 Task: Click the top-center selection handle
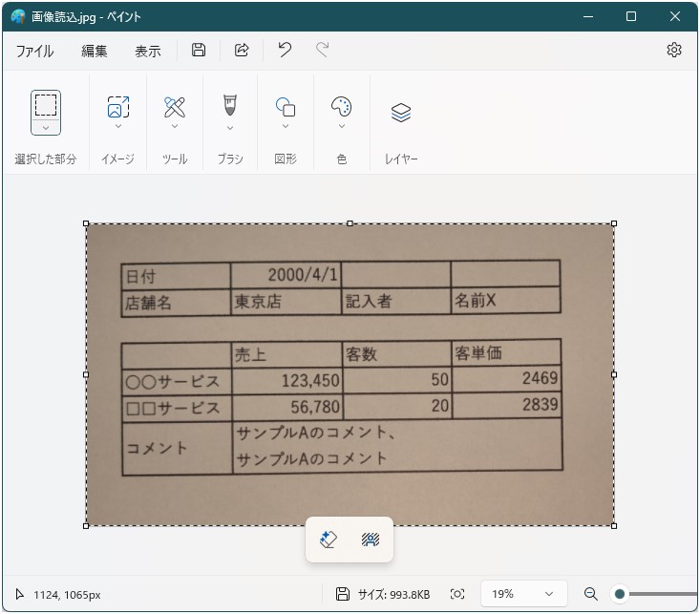click(350, 223)
